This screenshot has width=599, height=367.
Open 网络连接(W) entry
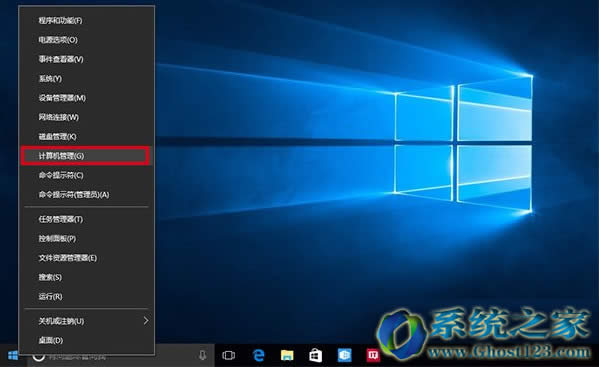(86, 117)
